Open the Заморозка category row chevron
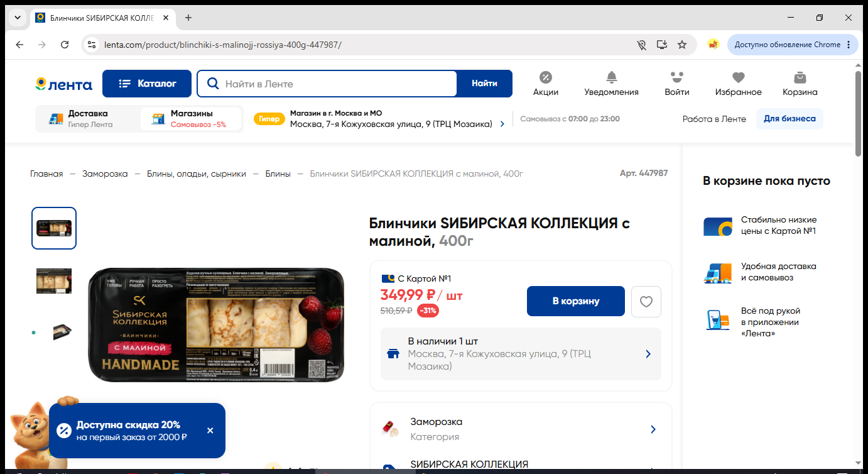Screen dimensions: 868x474 click(653, 429)
